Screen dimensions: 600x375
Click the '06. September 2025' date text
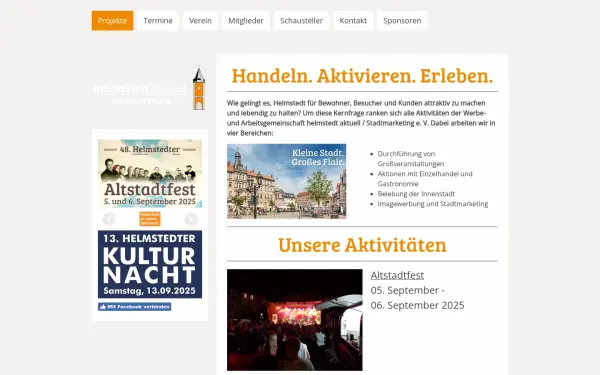point(417,305)
